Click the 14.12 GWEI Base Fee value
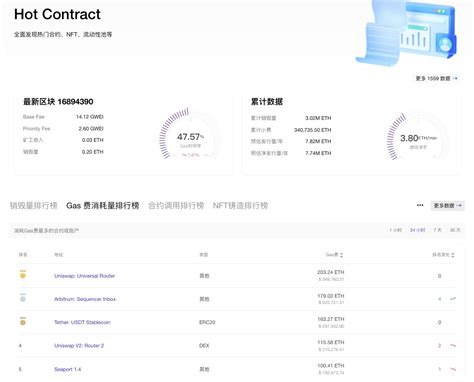474x382 pixels. tap(90, 117)
